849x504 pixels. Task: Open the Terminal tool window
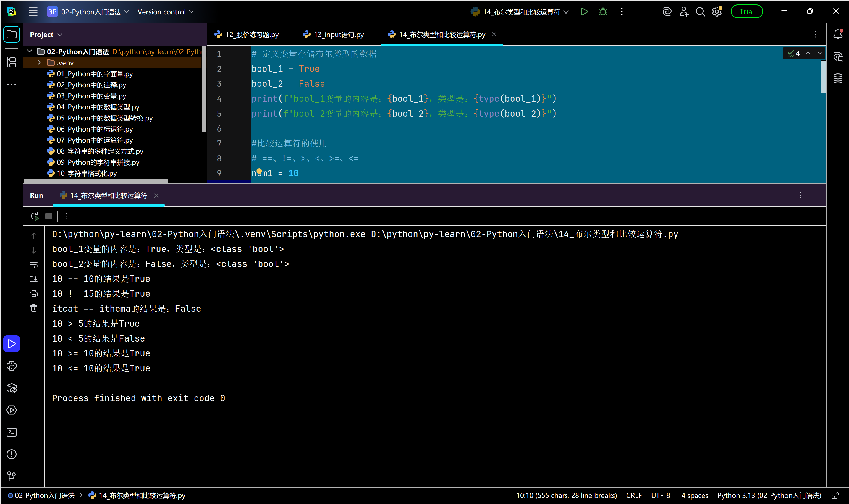coord(12,432)
